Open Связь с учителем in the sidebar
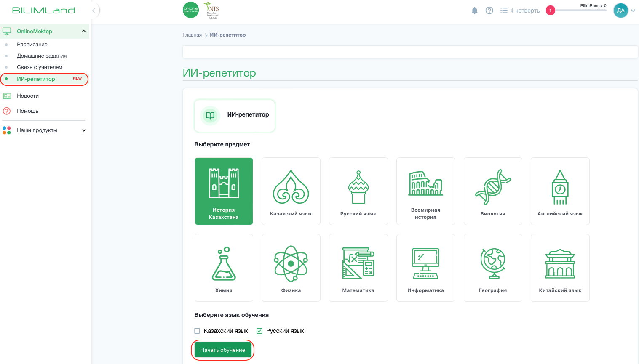This screenshot has height=364, width=639. pyautogui.click(x=40, y=67)
